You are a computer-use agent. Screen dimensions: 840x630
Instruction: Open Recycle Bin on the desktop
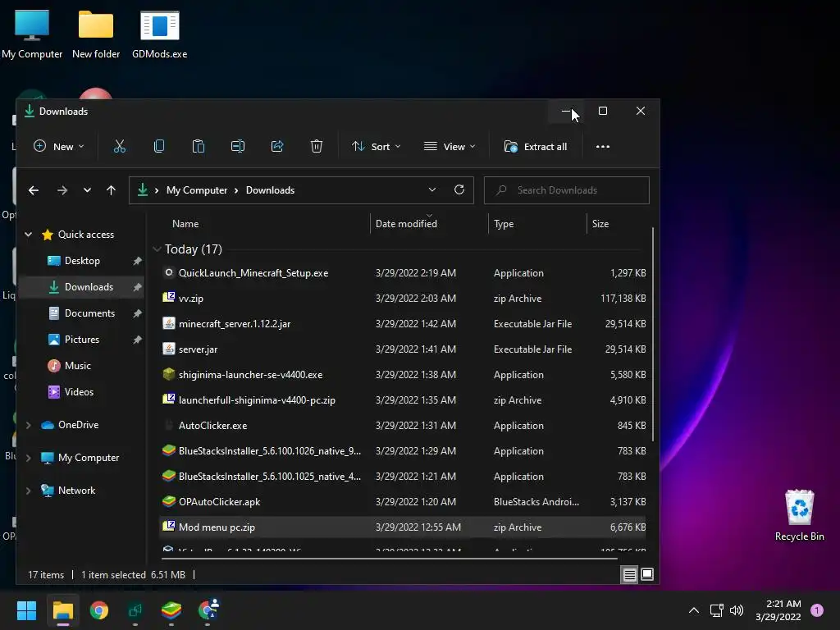tap(799, 515)
